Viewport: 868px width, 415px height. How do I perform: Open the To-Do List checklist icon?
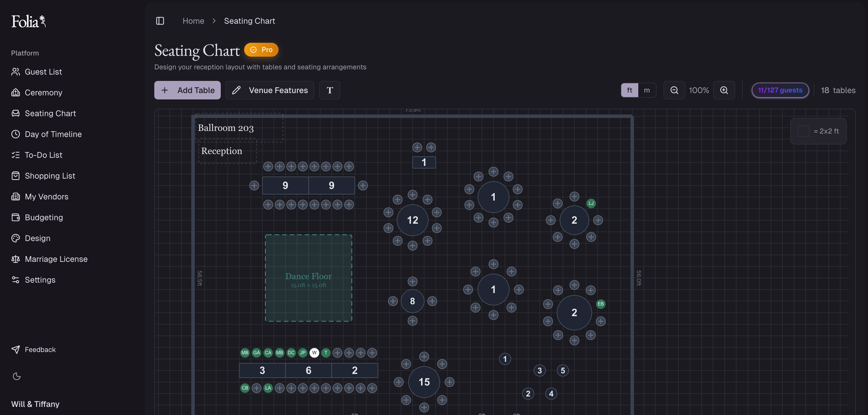click(x=16, y=155)
